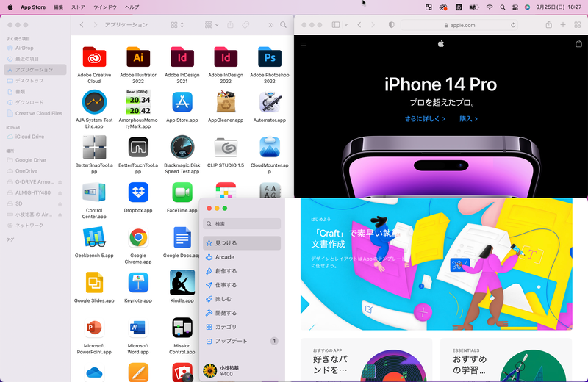Open the App Store menu bar item

click(33, 7)
